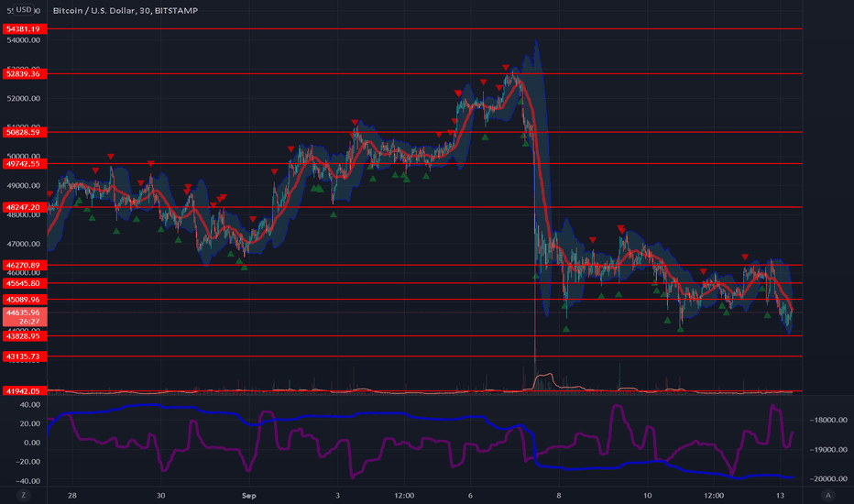Click the 13 date label on the time axis

click(780, 496)
